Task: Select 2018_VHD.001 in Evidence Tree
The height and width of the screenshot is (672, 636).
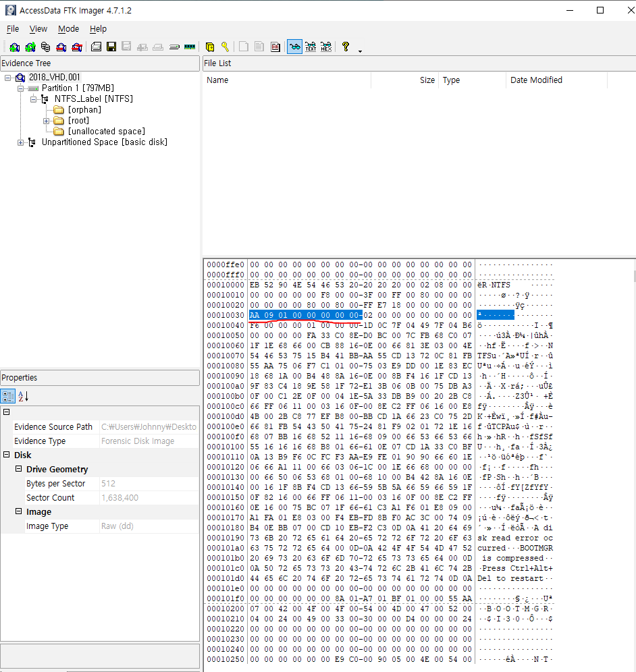Action: coord(55,77)
